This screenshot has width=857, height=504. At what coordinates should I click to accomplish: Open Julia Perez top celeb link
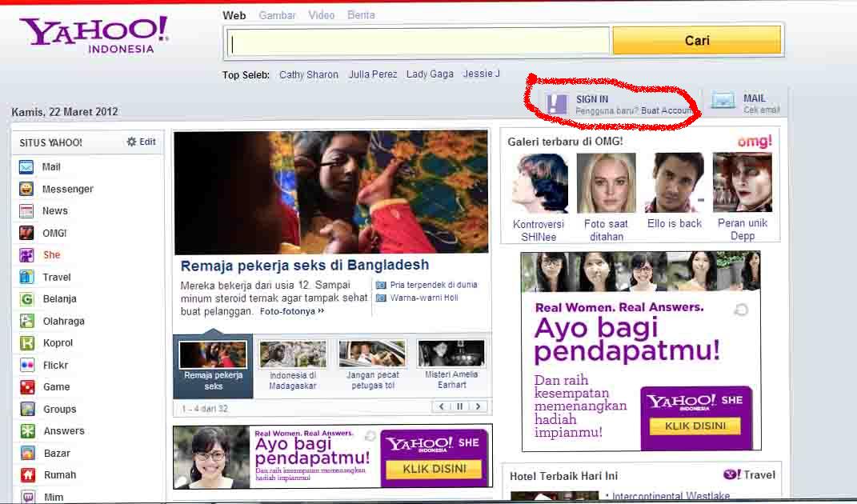coord(373,74)
